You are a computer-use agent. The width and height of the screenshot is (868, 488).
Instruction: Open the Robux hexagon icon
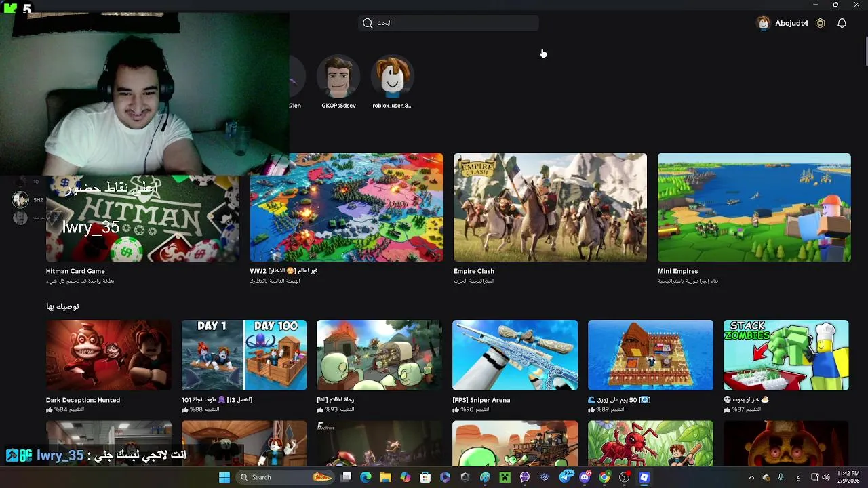[x=820, y=23]
